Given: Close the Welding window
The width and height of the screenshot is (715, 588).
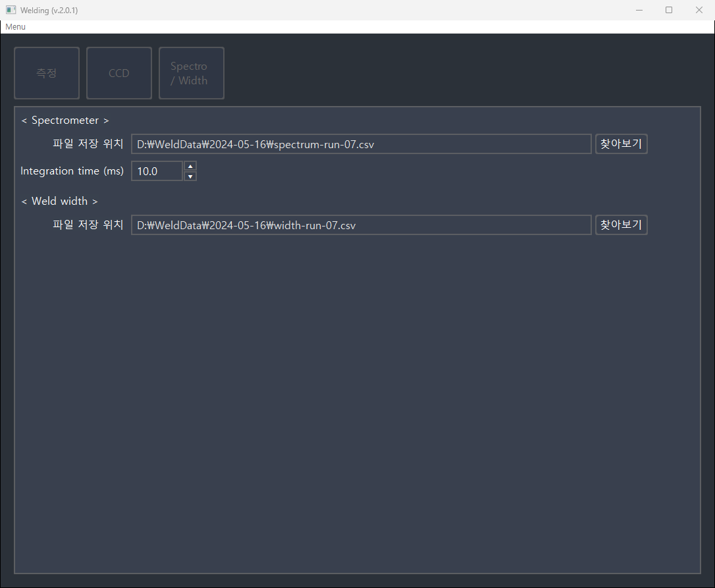Looking at the screenshot, I should coord(699,10).
